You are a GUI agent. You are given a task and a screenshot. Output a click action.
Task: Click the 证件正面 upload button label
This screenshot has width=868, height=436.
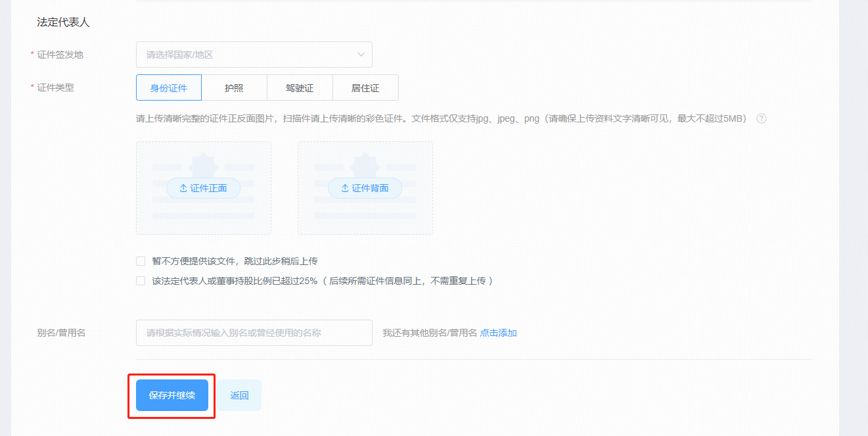pos(208,188)
